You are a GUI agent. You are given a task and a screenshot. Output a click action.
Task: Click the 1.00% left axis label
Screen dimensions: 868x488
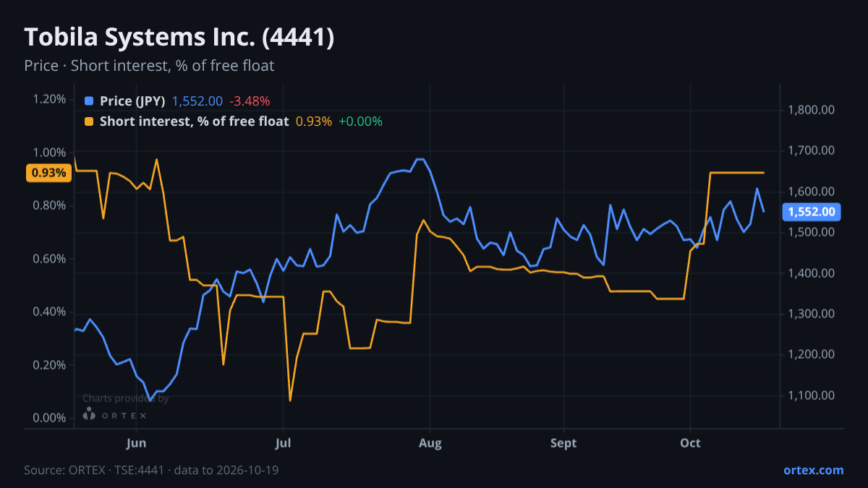coord(50,153)
